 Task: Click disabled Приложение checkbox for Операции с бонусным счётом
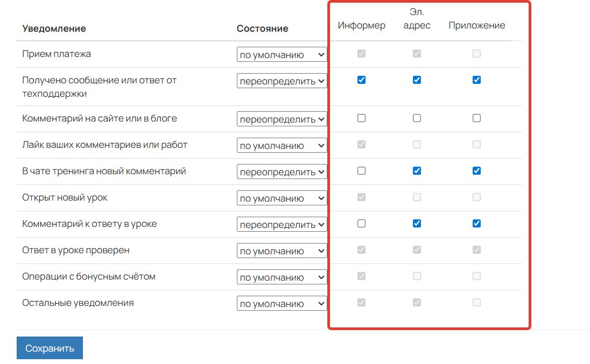pyautogui.click(x=476, y=276)
